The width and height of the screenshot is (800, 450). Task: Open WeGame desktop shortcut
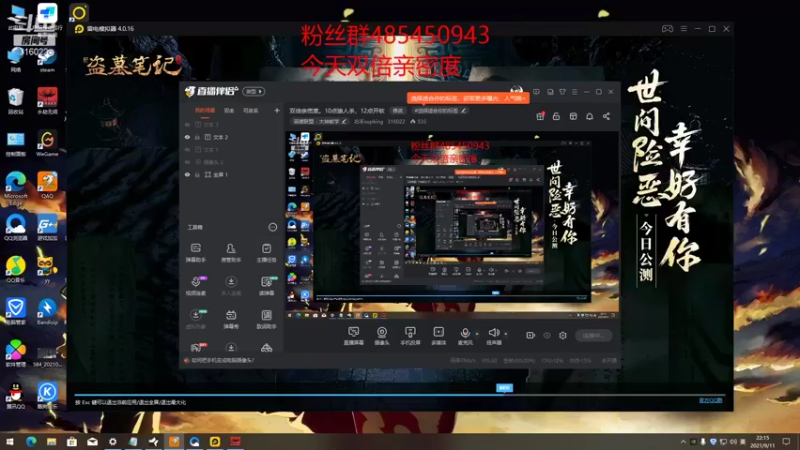click(47, 143)
